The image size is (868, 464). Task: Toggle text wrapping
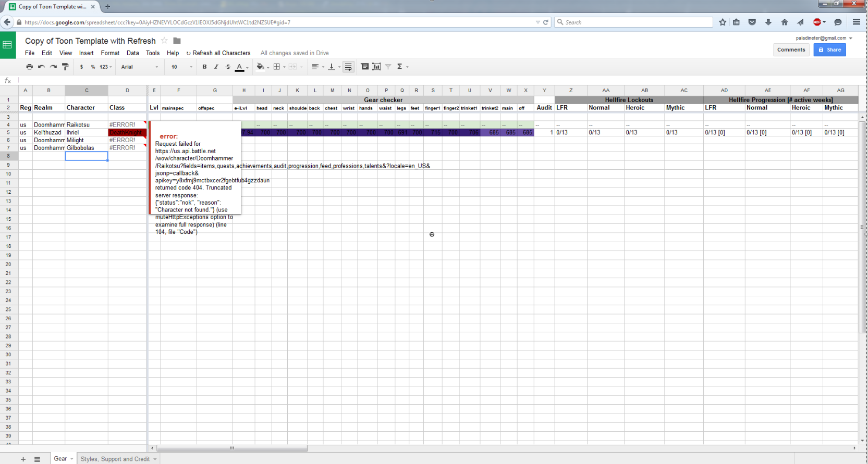pyautogui.click(x=348, y=67)
